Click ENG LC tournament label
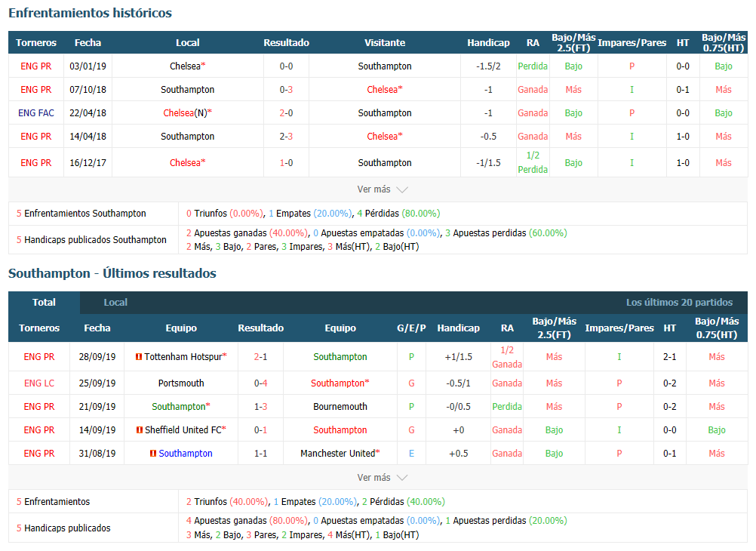The width and height of the screenshot is (756, 551). (39, 383)
